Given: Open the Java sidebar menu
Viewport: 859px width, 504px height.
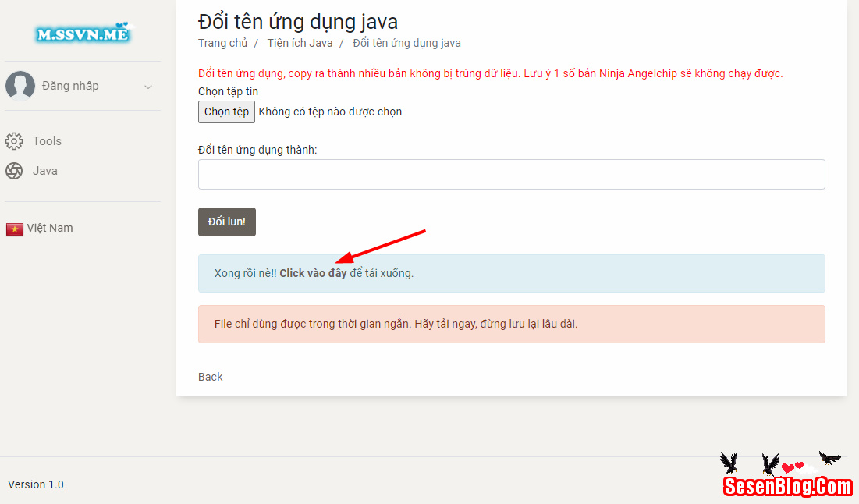Looking at the screenshot, I should coord(45,171).
